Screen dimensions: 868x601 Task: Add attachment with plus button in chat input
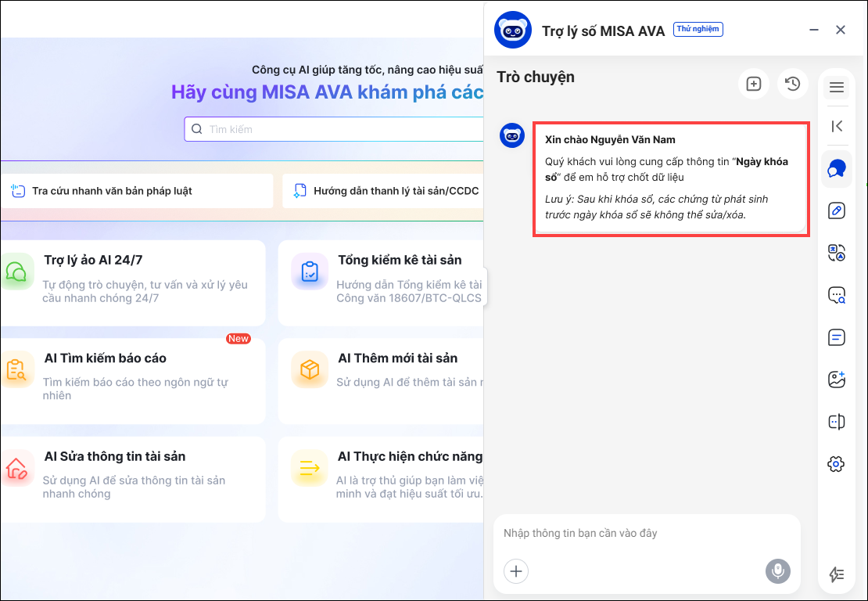click(516, 571)
